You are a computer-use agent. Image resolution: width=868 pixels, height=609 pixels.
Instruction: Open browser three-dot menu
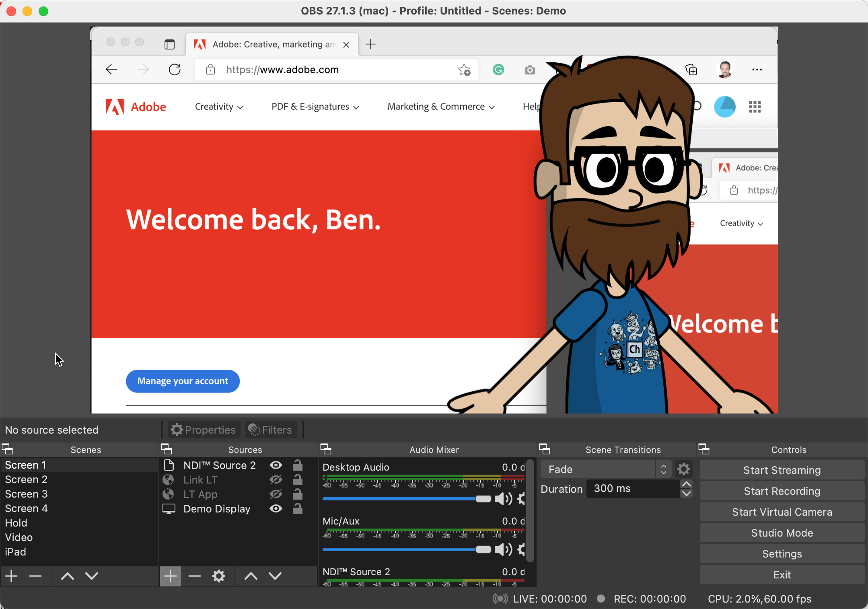757,70
